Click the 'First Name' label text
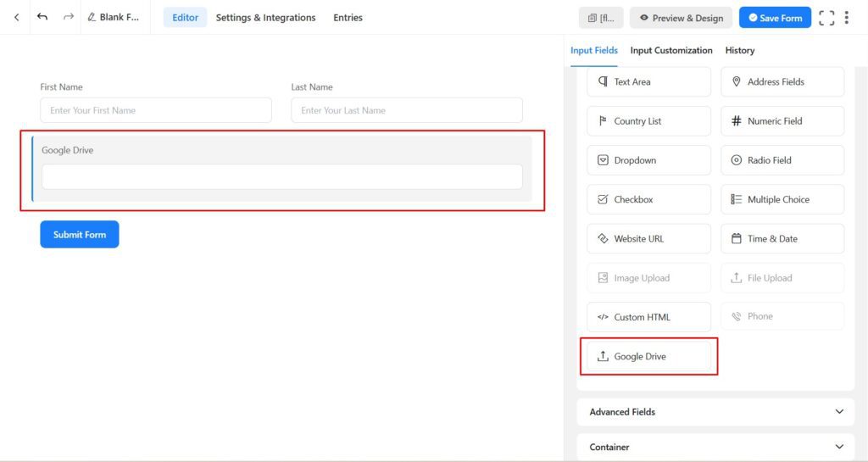The height and width of the screenshot is (462, 868). point(61,87)
